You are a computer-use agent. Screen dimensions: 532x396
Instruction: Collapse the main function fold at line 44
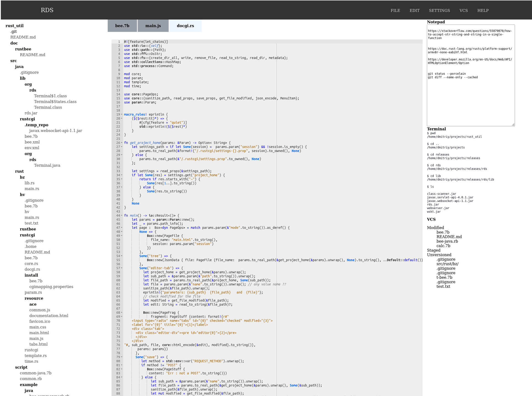(x=122, y=216)
